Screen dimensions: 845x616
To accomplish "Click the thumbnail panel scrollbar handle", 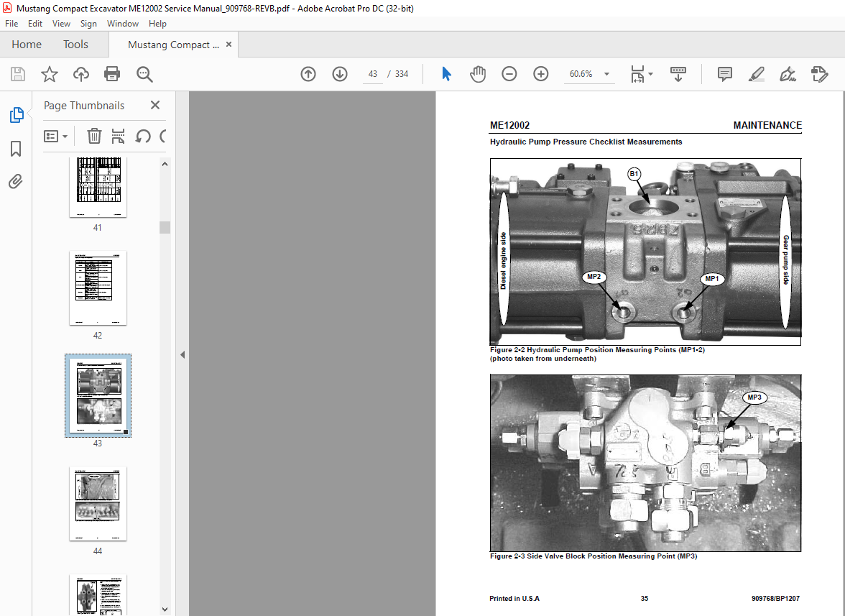I will (165, 227).
